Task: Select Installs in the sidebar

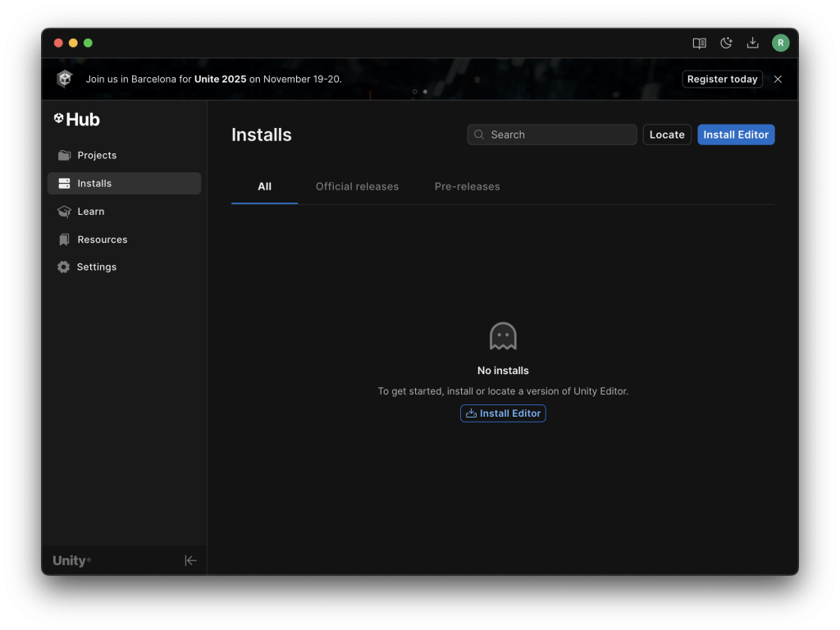Action: [x=125, y=183]
